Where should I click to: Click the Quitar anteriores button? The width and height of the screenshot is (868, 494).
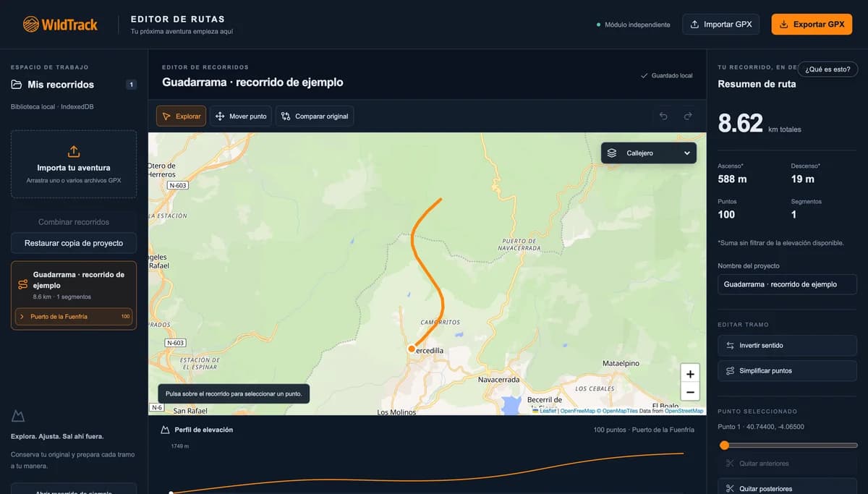(x=787, y=464)
